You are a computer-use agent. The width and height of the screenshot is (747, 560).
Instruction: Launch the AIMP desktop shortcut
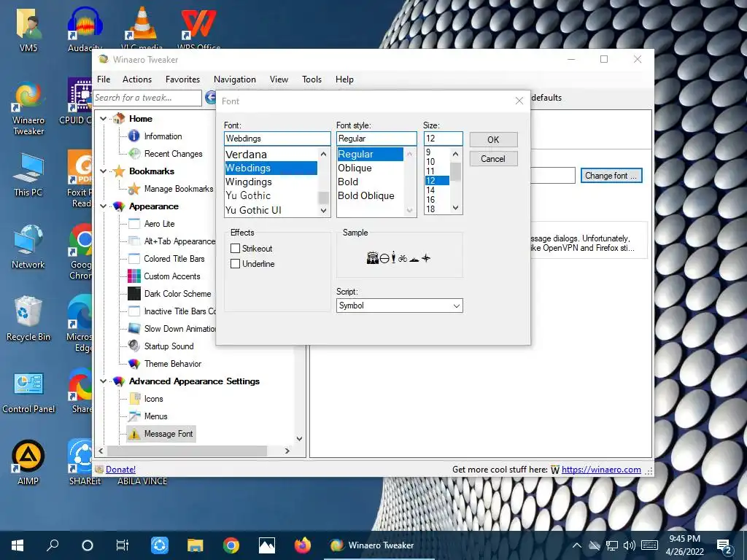pos(28,456)
